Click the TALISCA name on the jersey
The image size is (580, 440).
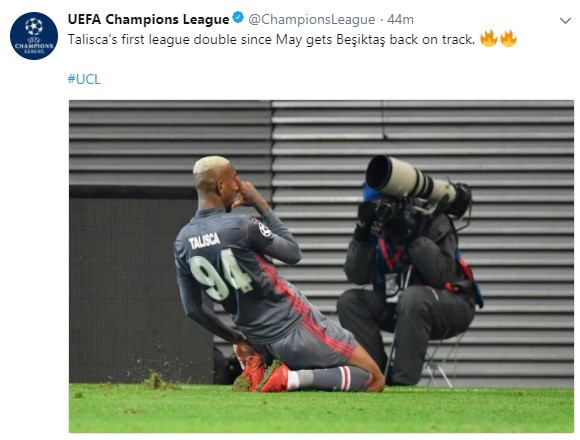click(x=204, y=241)
